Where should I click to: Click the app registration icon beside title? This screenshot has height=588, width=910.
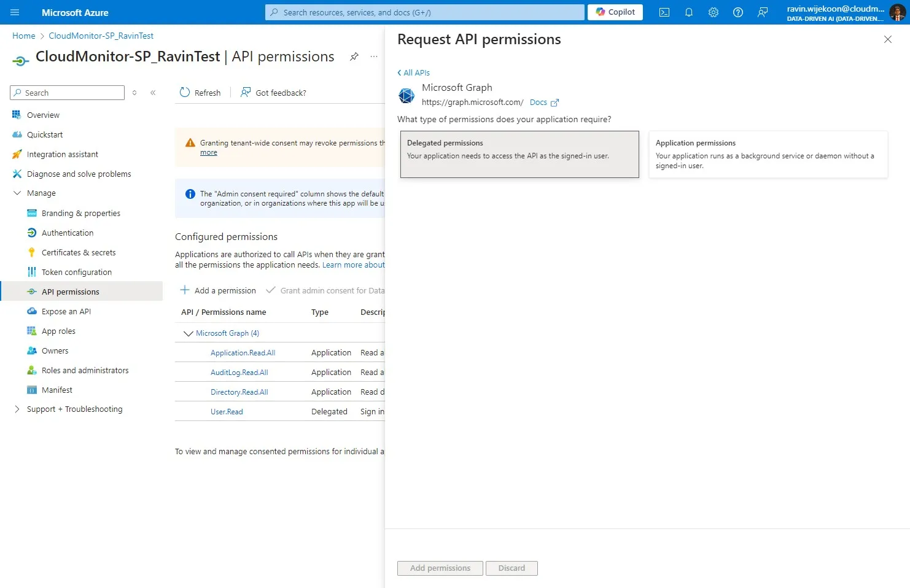pyautogui.click(x=21, y=61)
